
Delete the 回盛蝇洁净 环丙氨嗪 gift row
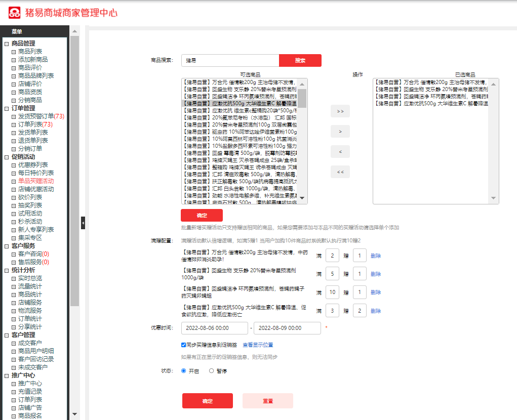pos(376,292)
